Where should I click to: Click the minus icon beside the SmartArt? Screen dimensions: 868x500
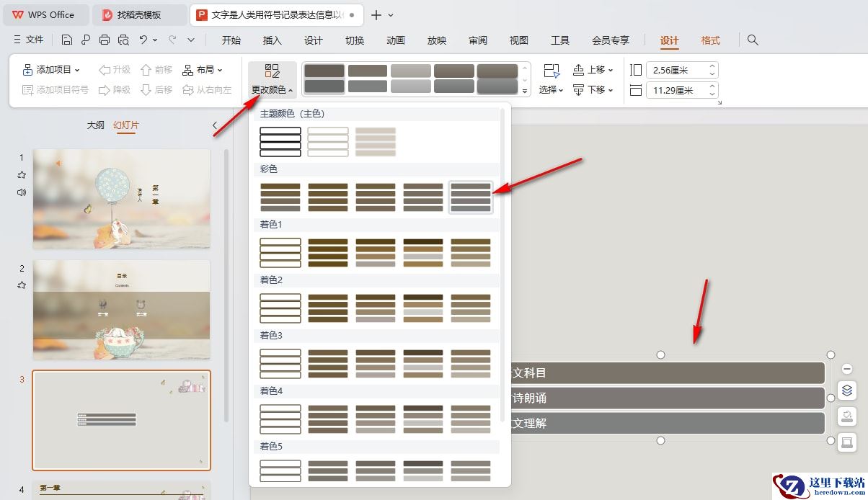point(847,370)
